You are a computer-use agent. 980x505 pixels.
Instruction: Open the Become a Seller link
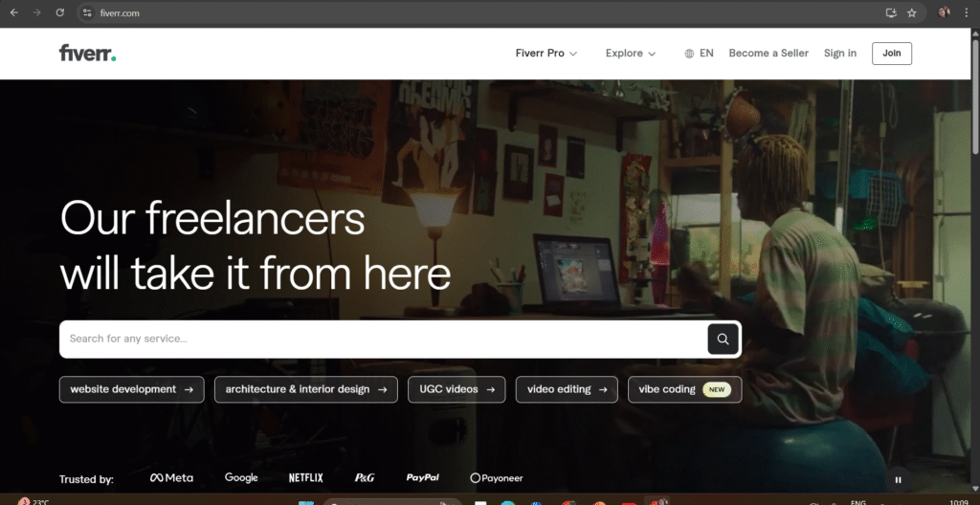pos(768,54)
